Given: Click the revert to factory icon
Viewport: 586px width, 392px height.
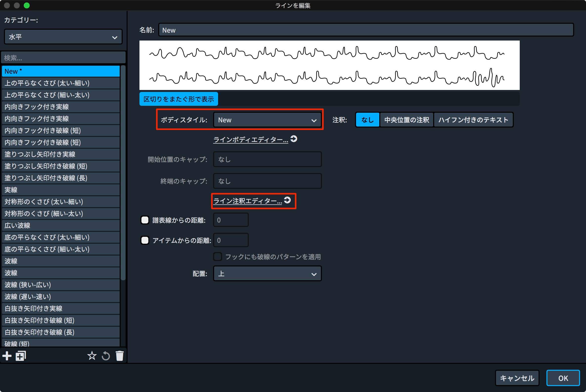Looking at the screenshot, I should (106, 356).
